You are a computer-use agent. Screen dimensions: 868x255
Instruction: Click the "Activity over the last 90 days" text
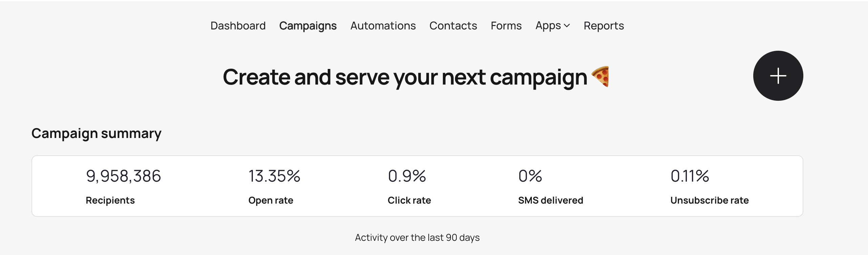coord(417,237)
